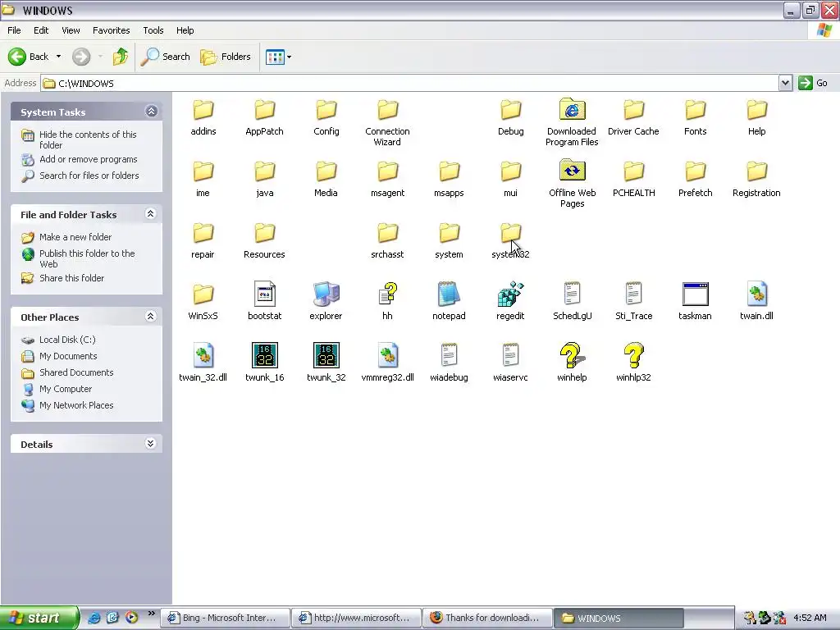Click Share this folder link
Image resolution: width=840 pixels, height=630 pixels.
tap(72, 278)
